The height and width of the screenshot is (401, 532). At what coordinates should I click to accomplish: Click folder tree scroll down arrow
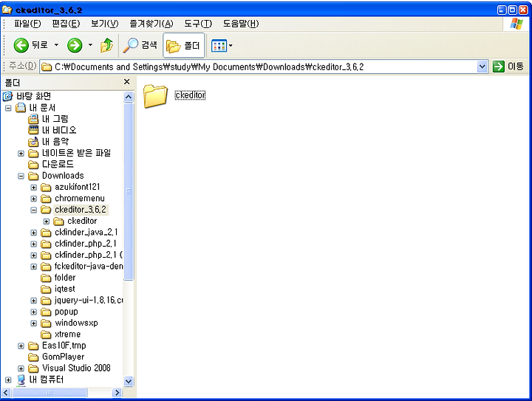click(x=129, y=381)
